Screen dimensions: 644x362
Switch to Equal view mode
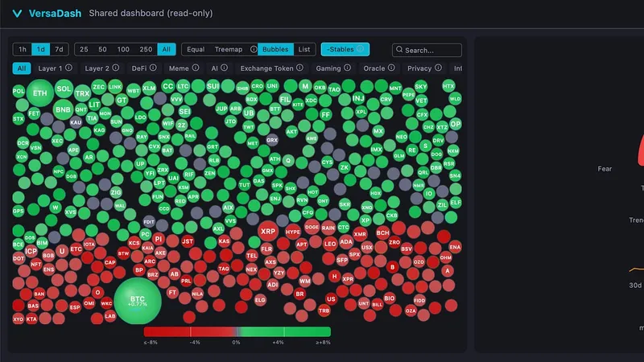point(196,49)
